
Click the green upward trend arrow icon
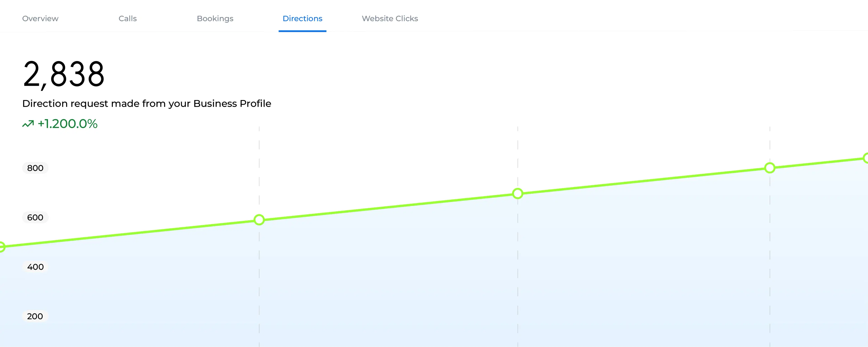pyautogui.click(x=28, y=124)
